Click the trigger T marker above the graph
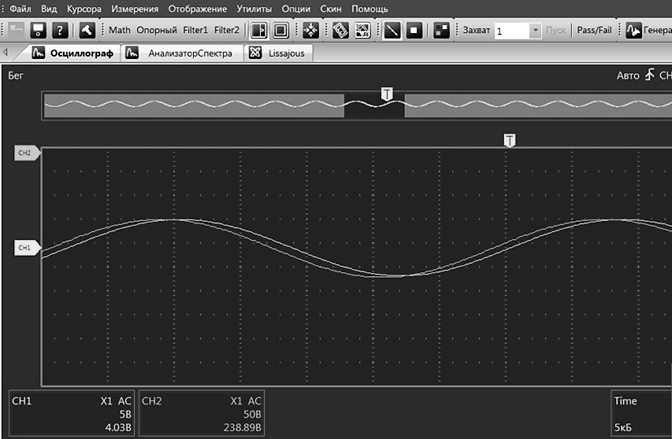This screenshot has height=439, width=672. 510,140
